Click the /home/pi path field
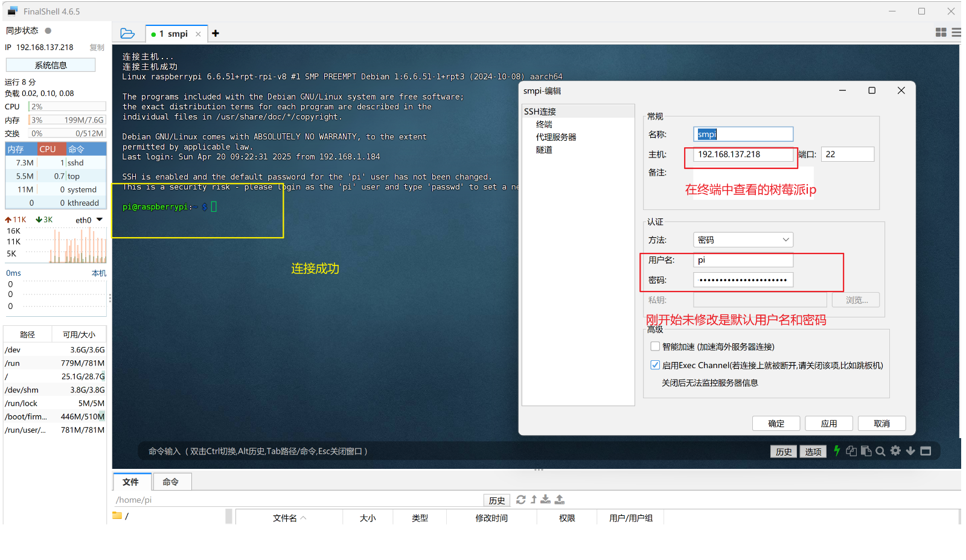The image size is (966, 560). coord(299,500)
